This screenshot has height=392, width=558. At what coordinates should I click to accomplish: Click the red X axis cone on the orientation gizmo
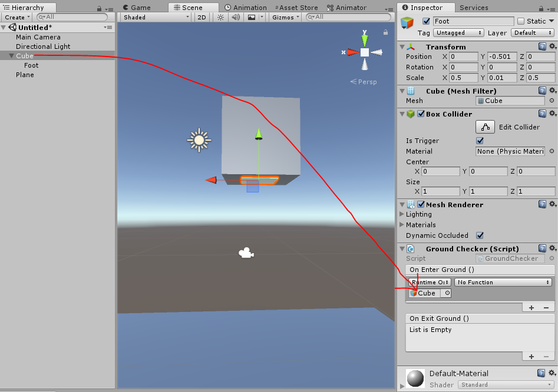tap(352, 52)
